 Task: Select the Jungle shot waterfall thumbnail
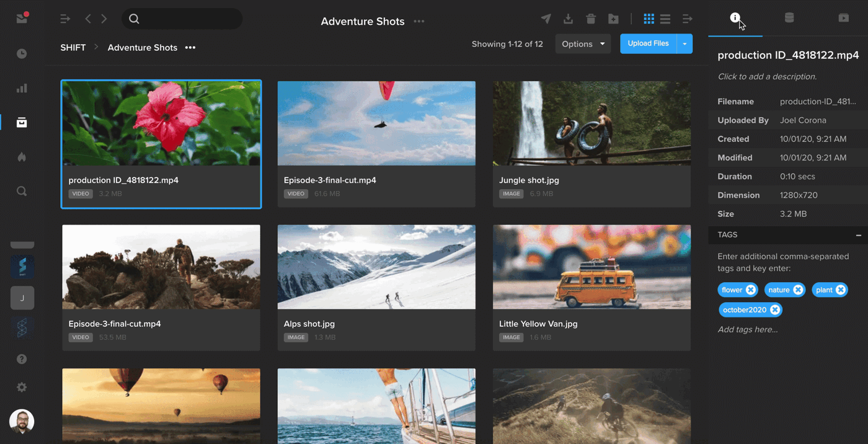[591, 123]
